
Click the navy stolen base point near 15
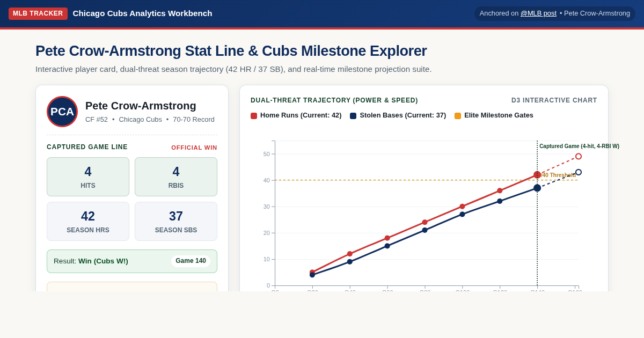[x=387, y=246]
